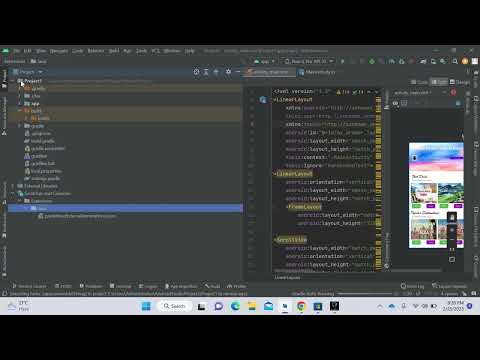
Task: Click the Collapse All icon in Project panel
Action: pos(216,72)
